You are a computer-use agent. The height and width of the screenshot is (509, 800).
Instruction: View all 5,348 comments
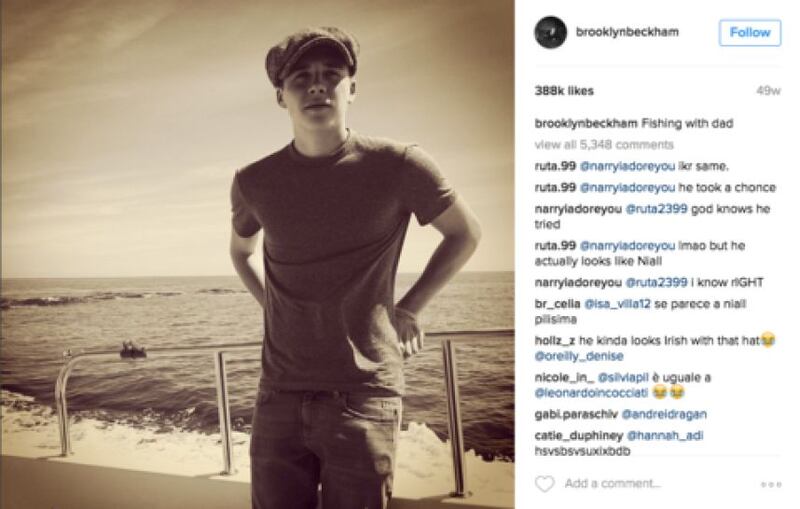click(x=604, y=145)
